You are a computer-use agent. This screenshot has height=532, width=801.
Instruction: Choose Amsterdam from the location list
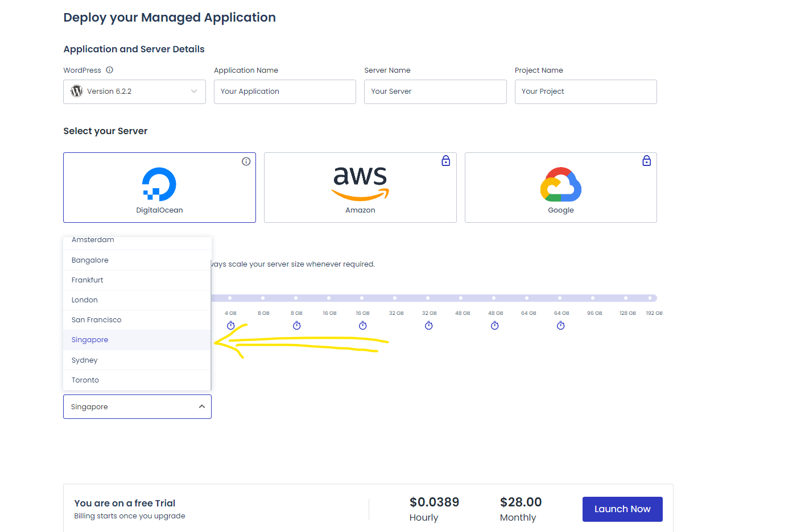pos(137,242)
